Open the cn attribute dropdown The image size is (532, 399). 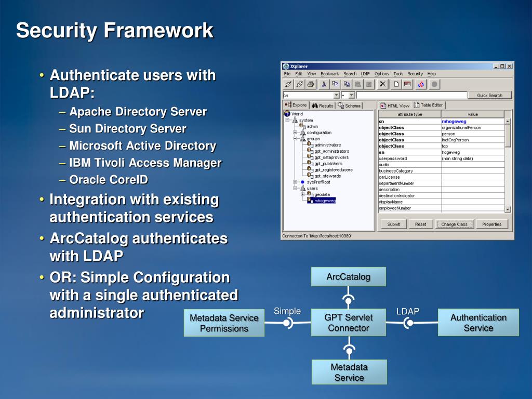(x=336, y=96)
